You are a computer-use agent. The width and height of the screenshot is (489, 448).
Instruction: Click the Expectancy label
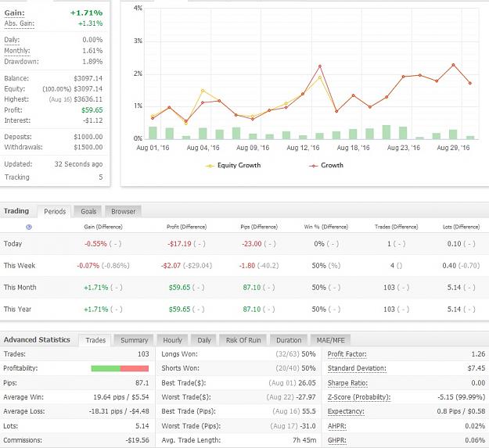click(346, 411)
